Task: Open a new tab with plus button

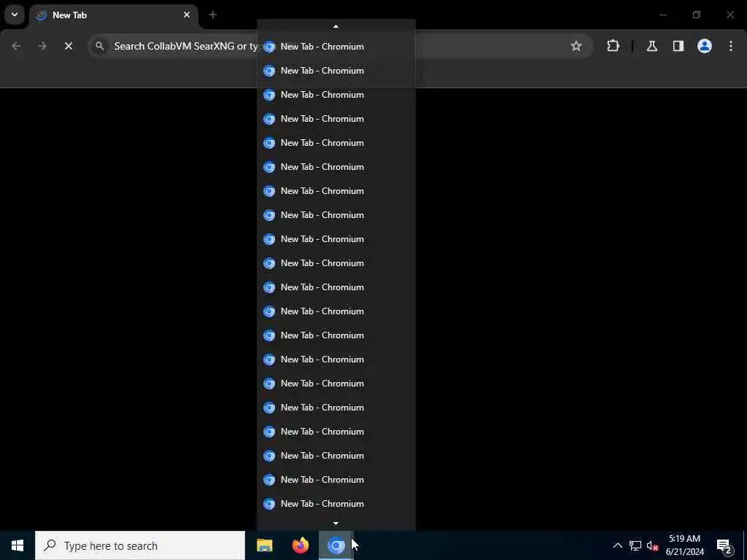Action: pos(213,15)
